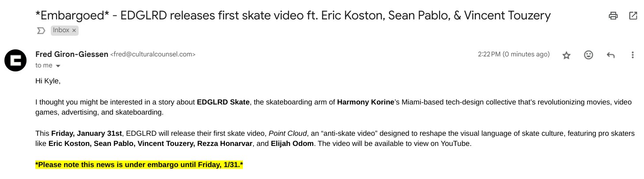Click the sender name Fred Giron-Giessen

[x=72, y=55]
